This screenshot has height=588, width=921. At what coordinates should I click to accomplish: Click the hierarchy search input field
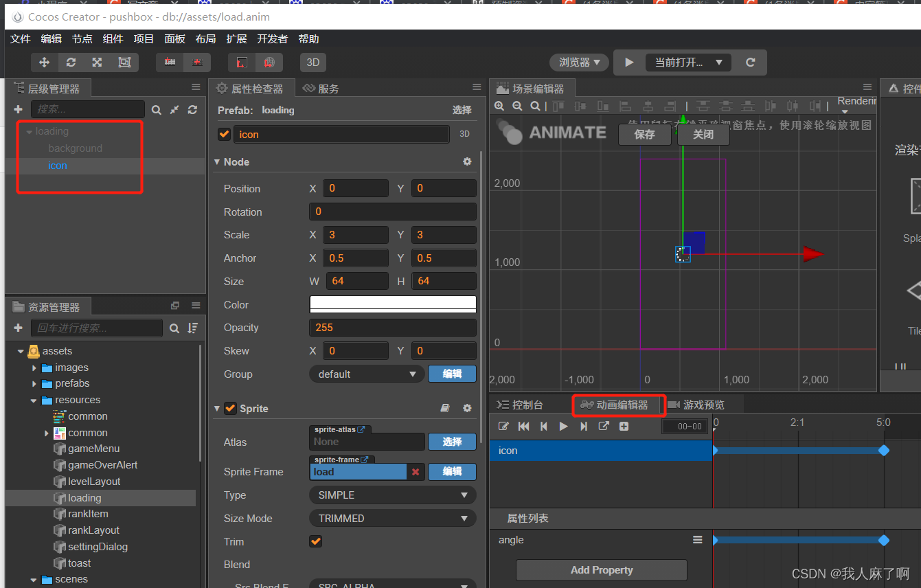pyautogui.click(x=88, y=109)
